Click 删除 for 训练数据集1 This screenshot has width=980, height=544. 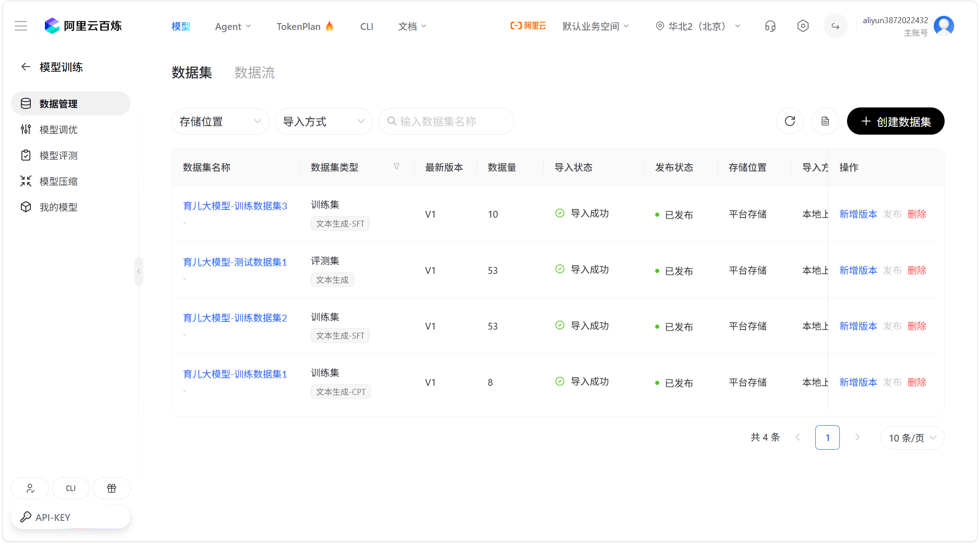[917, 382]
